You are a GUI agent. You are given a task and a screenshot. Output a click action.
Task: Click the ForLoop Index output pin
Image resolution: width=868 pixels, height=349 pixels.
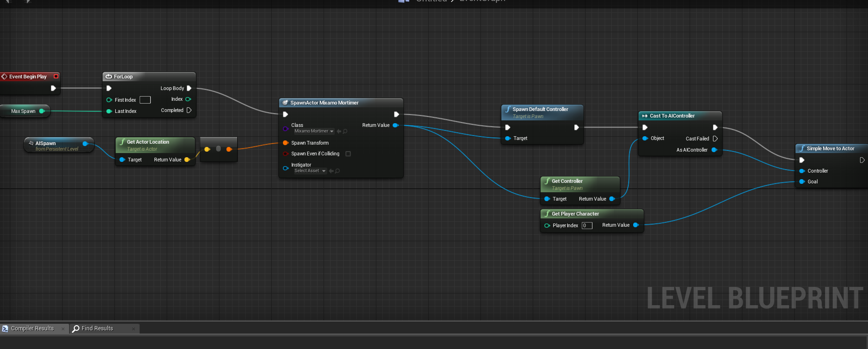[x=188, y=99]
